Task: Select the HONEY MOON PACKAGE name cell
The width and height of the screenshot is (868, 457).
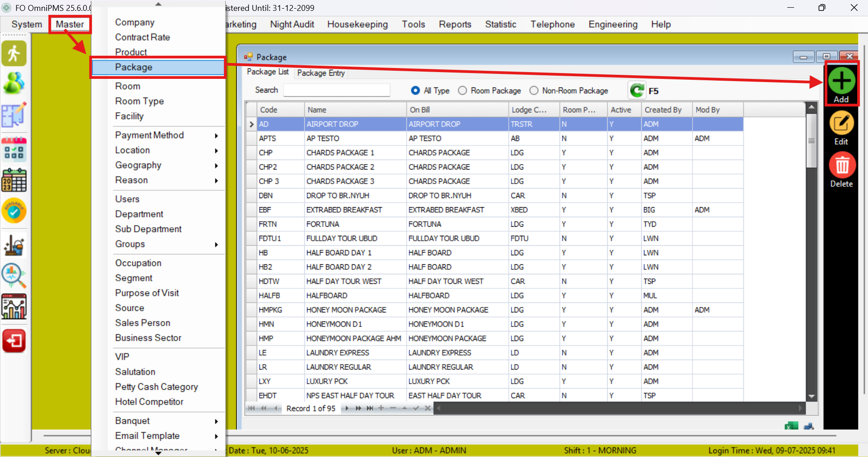Action: point(355,310)
